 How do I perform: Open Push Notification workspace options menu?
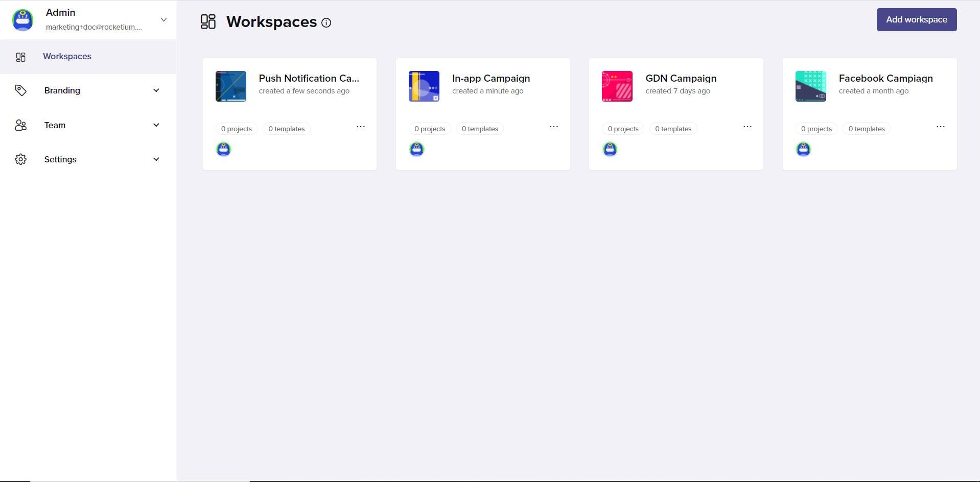[x=361, y=127]
